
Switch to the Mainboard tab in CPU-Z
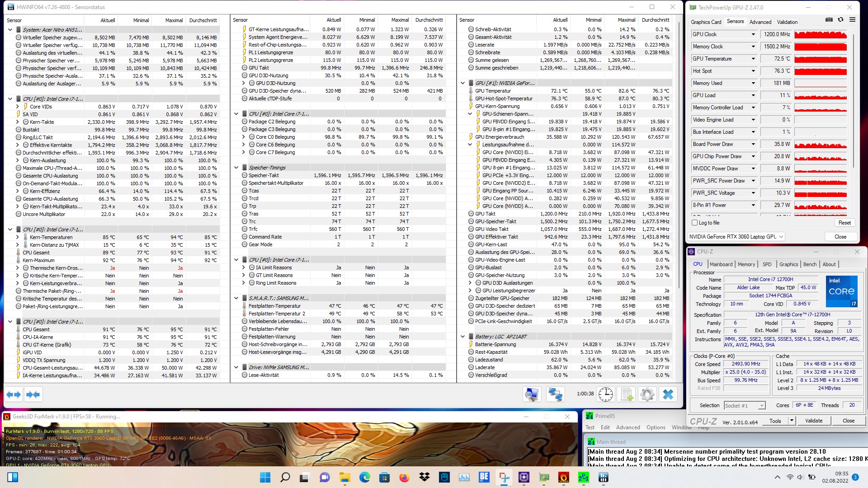tap(721, 264)
